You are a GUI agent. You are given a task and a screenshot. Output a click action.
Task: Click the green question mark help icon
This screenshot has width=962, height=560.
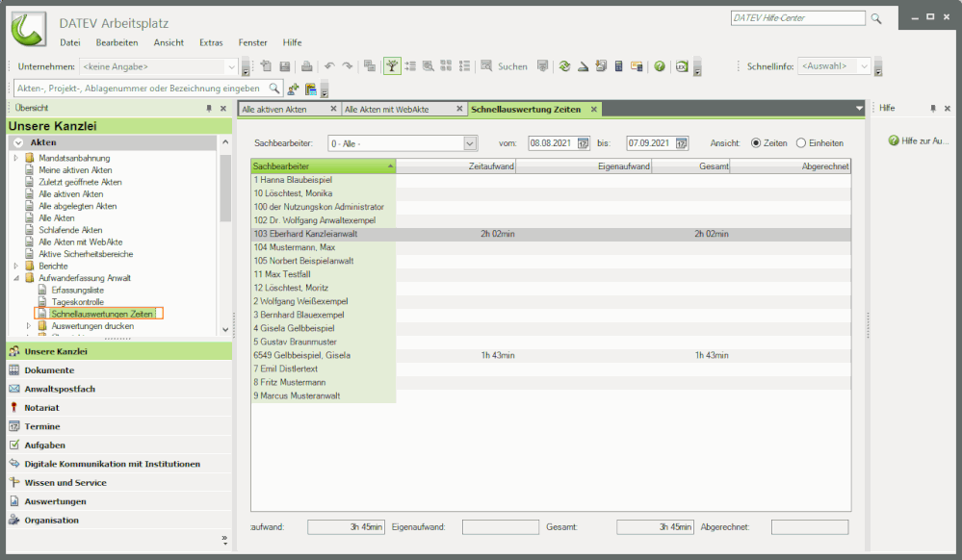pos(660,66)
